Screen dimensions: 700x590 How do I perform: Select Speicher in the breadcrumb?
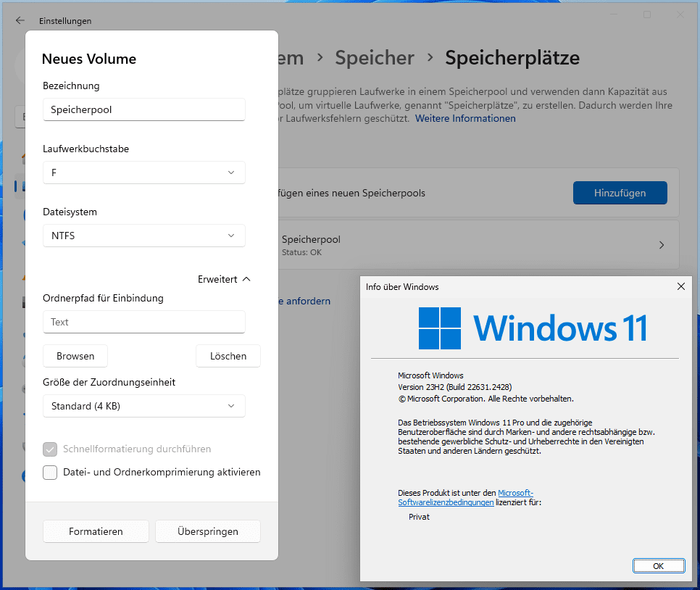pyautogui.click(x=375, y=58)
